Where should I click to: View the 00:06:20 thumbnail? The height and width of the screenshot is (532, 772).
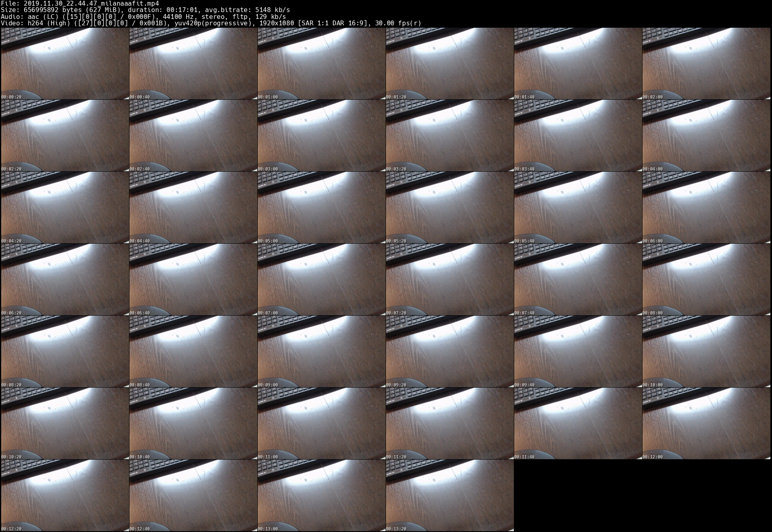point(65,279)
